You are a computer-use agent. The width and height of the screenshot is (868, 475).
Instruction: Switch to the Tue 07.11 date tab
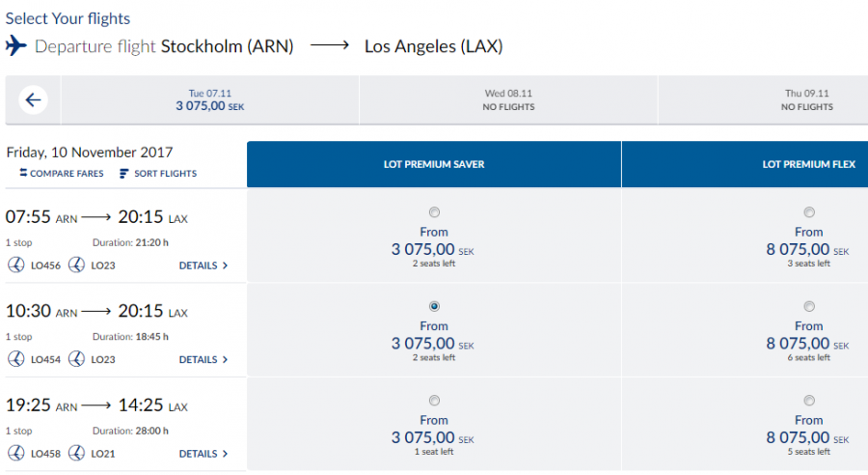click(209, 100)
